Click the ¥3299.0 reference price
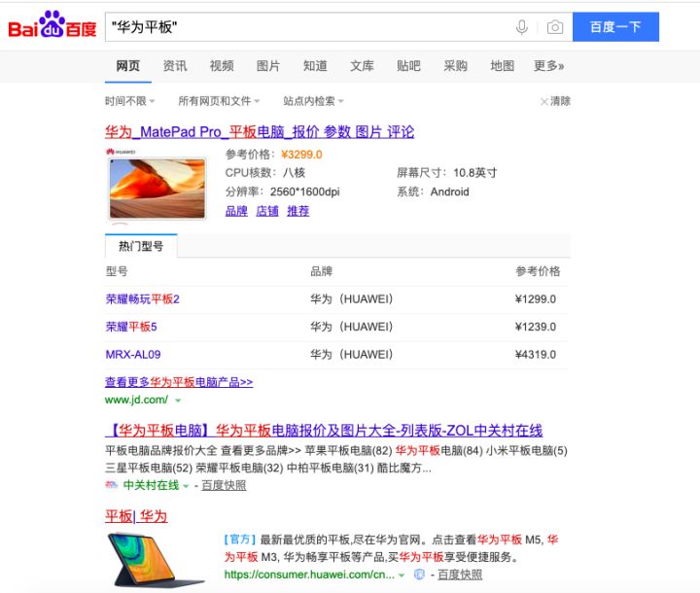700x593 pixels. pyautogui.click(x=301, y=155)
